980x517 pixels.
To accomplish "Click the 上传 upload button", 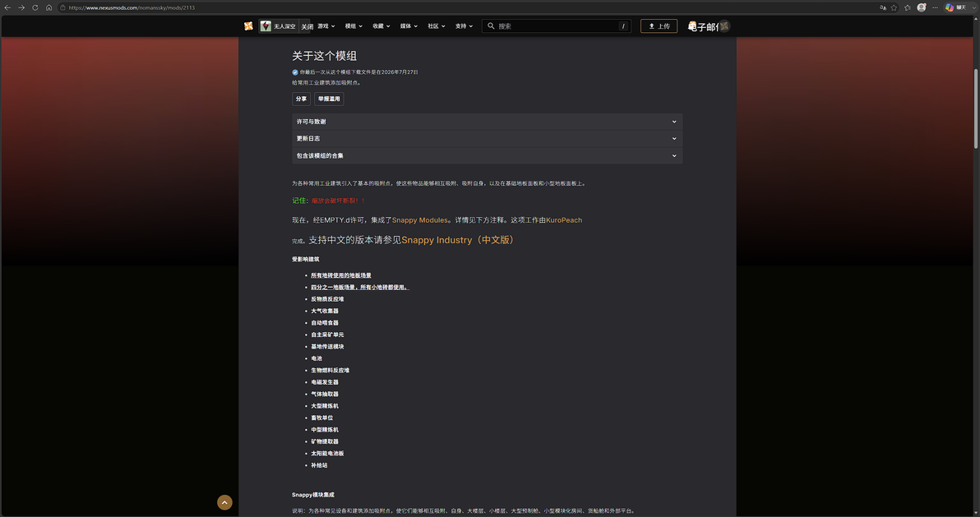I will click(659, 26).
